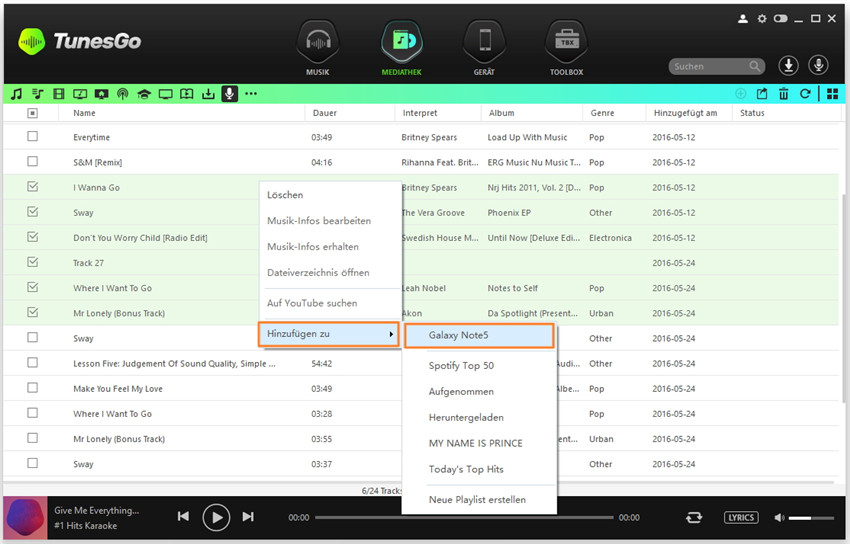Open the music videos category icon
The width and height of the screenshot is (850, 544).
pos(80,94)
